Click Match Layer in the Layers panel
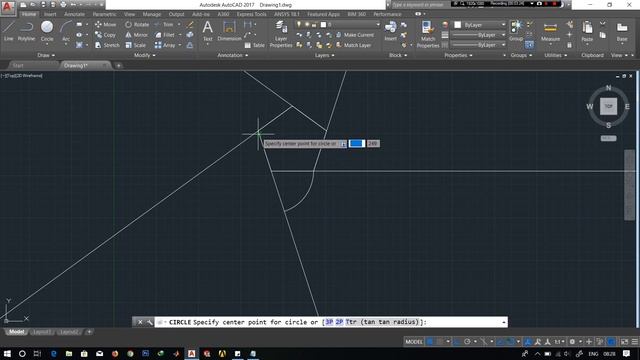Viewport: 640px width, 360px height. click(x=353, y=45)
